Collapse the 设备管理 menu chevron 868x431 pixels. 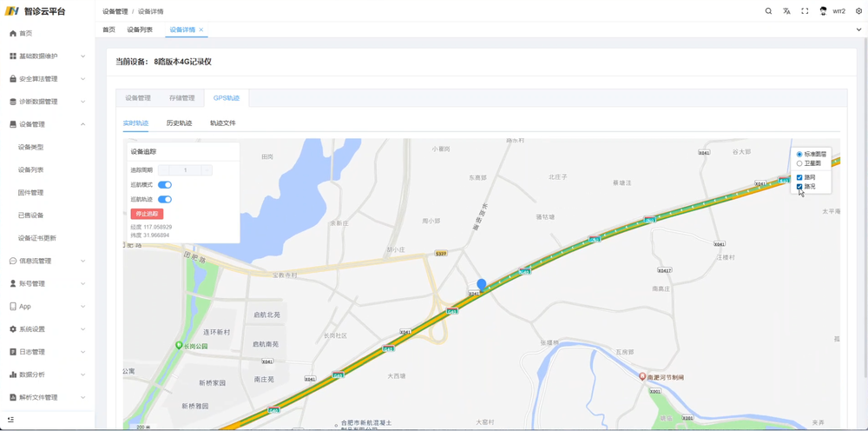(x=83, y=124)
